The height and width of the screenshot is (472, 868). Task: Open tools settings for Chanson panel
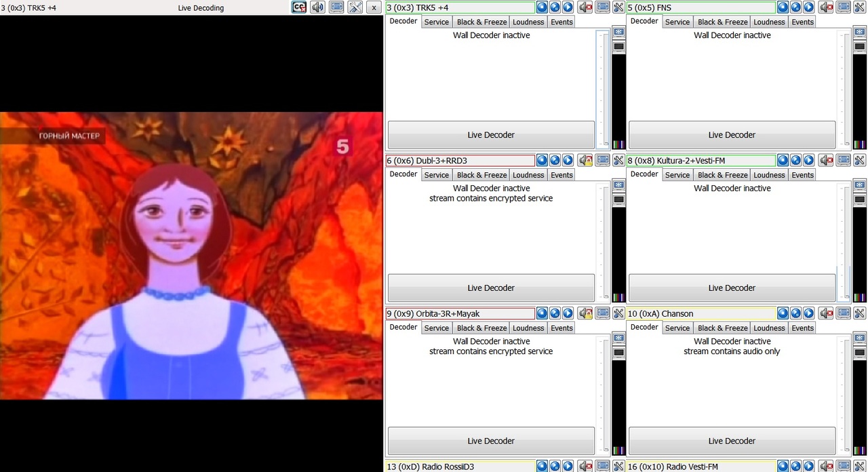pos(859,313)
